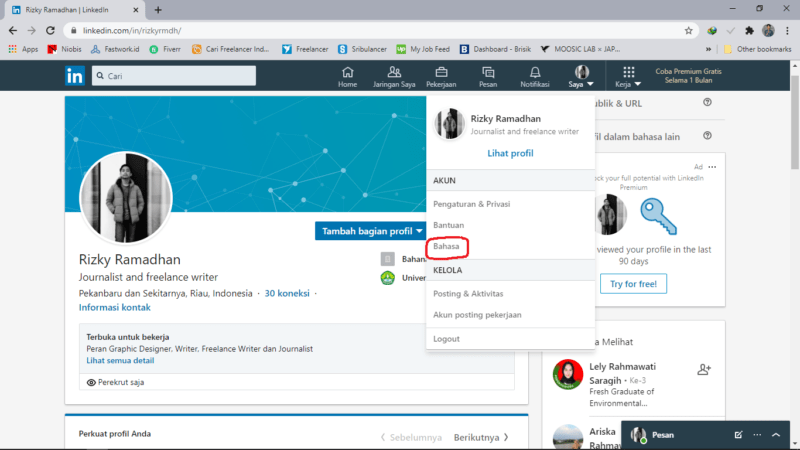Viewport: 800px width, 450px height.
Task: Show hidden bookmarks chevron
Action: click(708, 49)
